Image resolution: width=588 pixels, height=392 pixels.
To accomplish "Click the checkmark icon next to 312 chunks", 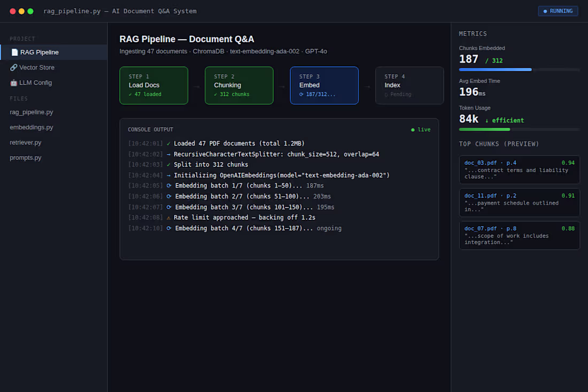I will click(215, 95).
